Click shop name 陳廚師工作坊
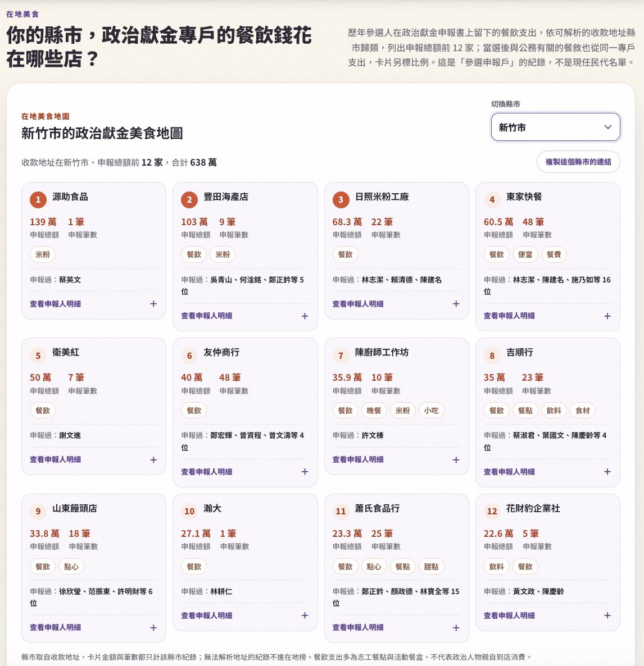This screenshot has height=666, width=644. (x=382, y=352)
